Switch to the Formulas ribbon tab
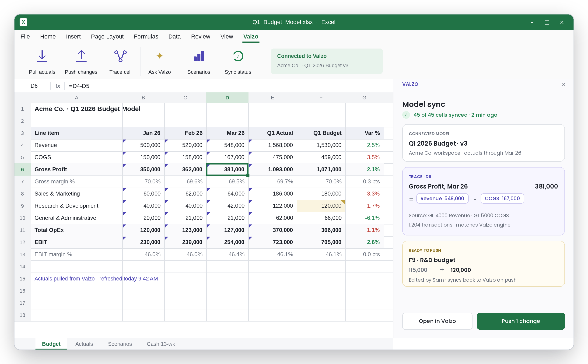This screenshot has width=588, height=364. [x=146, y=37]
